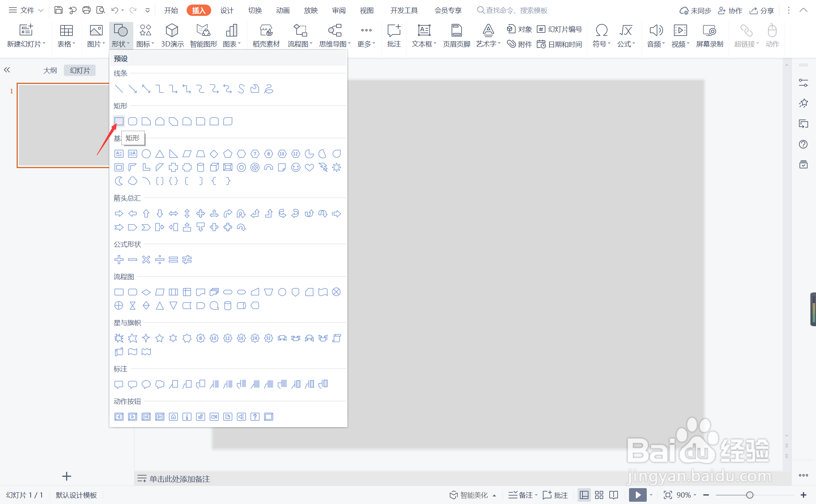Open the help icon in right sidebar
The width and height of the screenshot is (816, 504).
coord(803,144)
